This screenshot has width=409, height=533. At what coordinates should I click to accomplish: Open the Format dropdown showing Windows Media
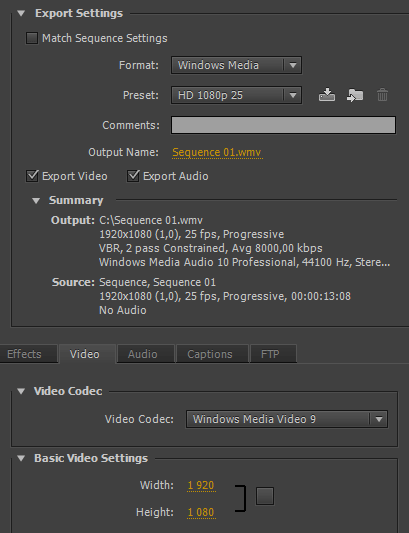pyautogui.click(x=236, y=65)
